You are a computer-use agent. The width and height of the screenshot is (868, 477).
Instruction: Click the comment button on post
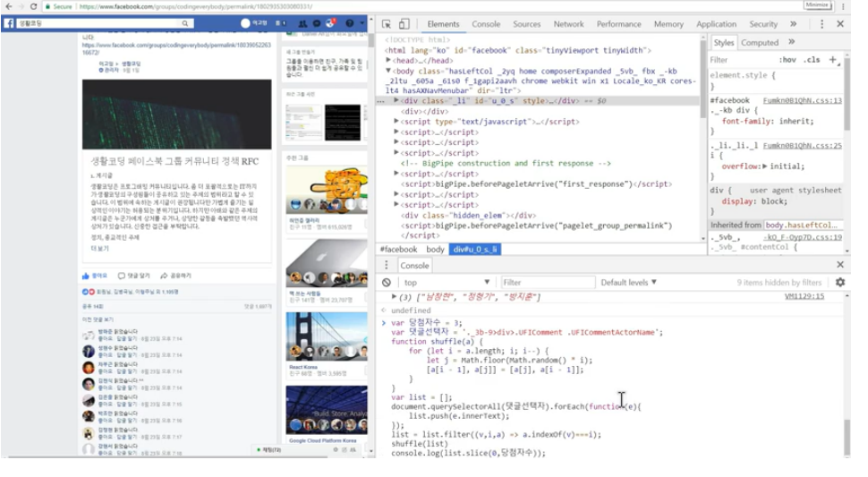pyautogui.click(x=134, y=276)
